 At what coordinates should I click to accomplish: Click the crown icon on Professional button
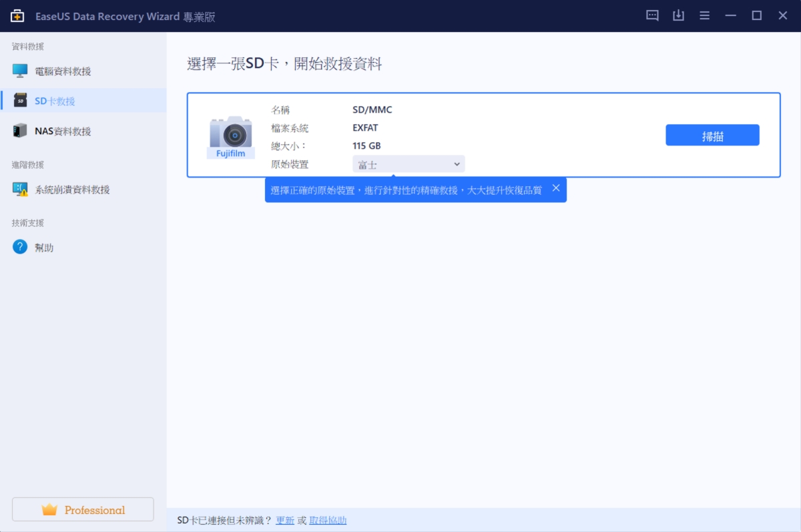click(x=49, y=510)
